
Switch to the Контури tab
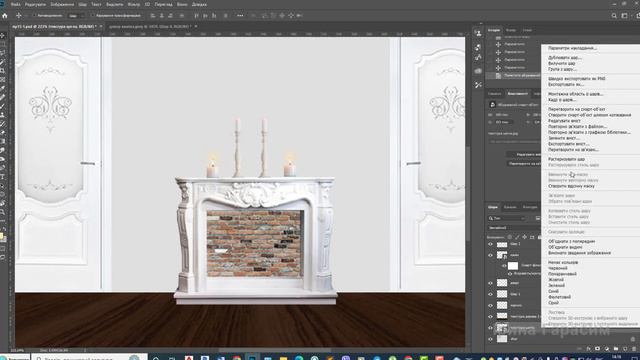pyautogui.click(x=530, y=207)
